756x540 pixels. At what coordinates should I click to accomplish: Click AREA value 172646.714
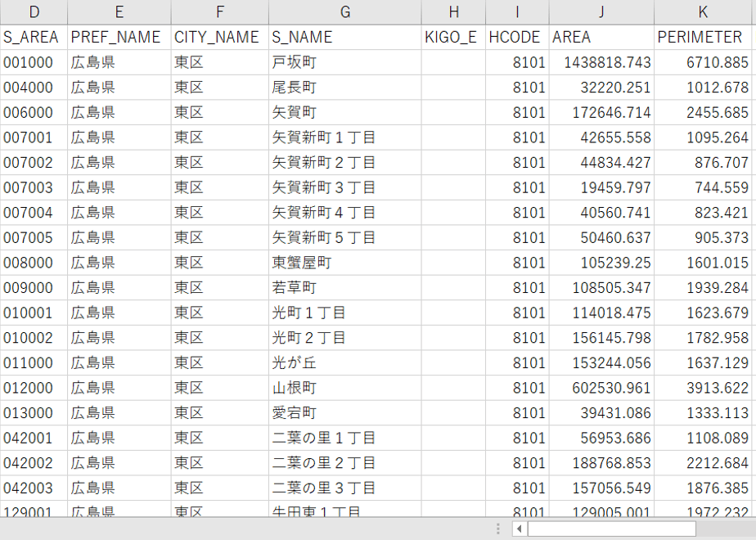click(601, 112)
